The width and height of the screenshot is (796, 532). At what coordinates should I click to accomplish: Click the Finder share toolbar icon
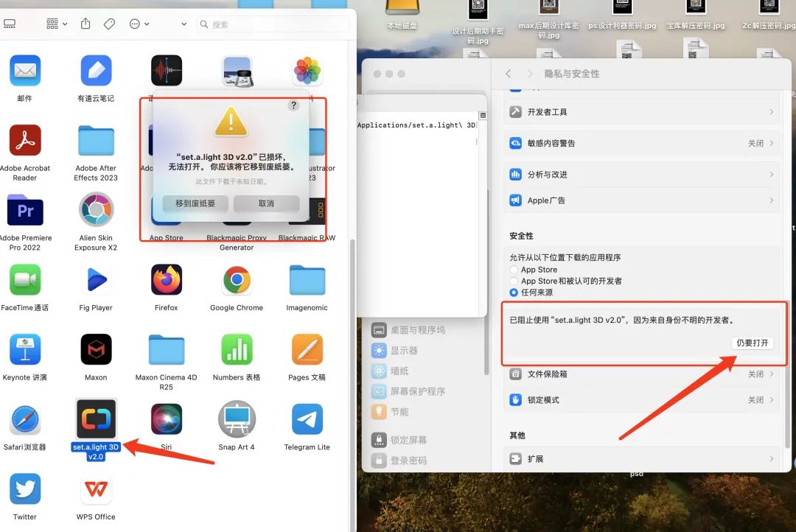[85, 24]
